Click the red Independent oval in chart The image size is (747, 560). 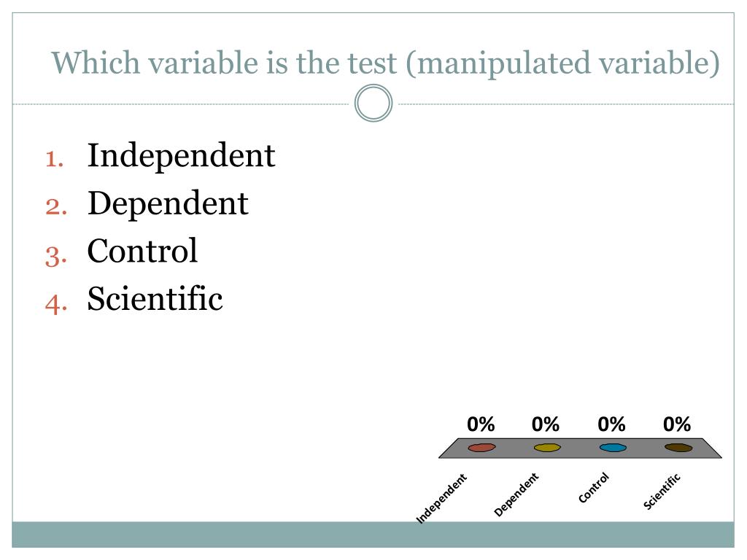tap(481, 447)
